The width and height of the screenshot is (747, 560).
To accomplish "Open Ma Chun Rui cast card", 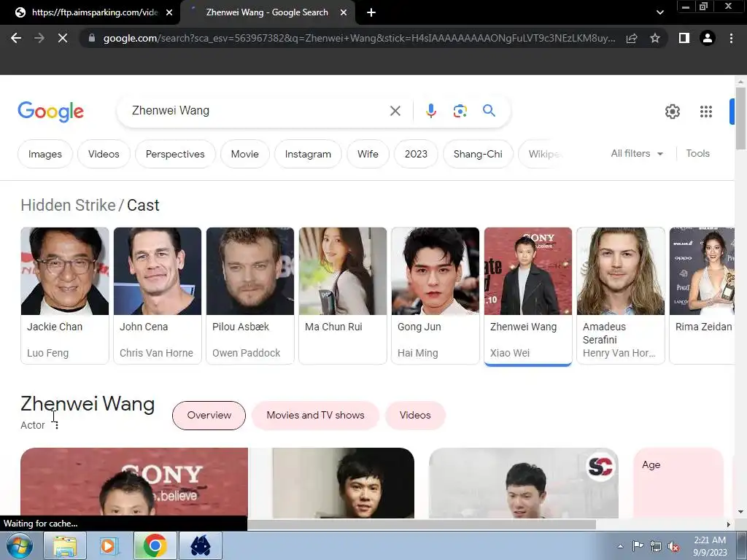I will [x=343, y=295].
